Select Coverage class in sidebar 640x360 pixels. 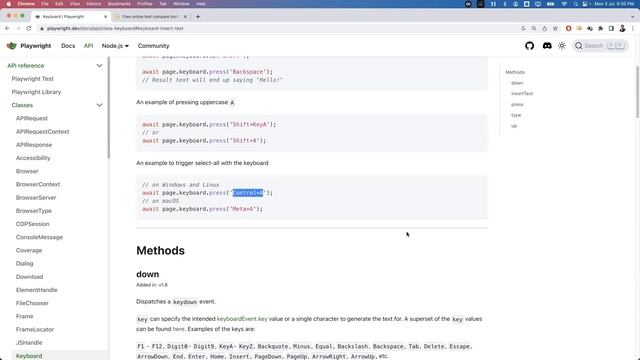click(x=29, y=250)
